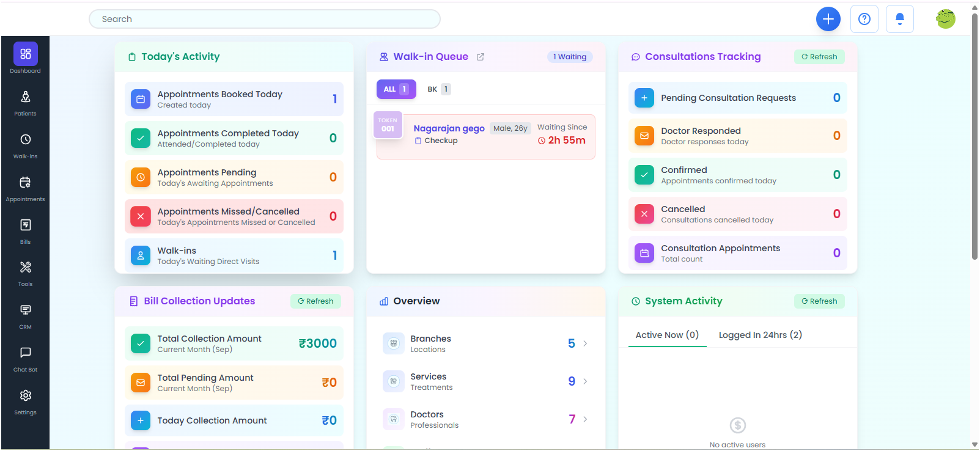The height and width of the screenshot is (451, 980).
Task: Refresh Bill Collection Updates
Action: tap(315, 301)
